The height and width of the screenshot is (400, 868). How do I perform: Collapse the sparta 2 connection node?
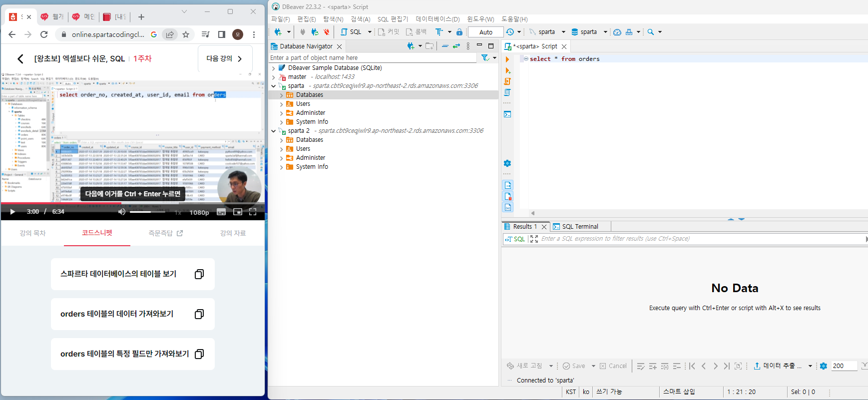(273, 131)
